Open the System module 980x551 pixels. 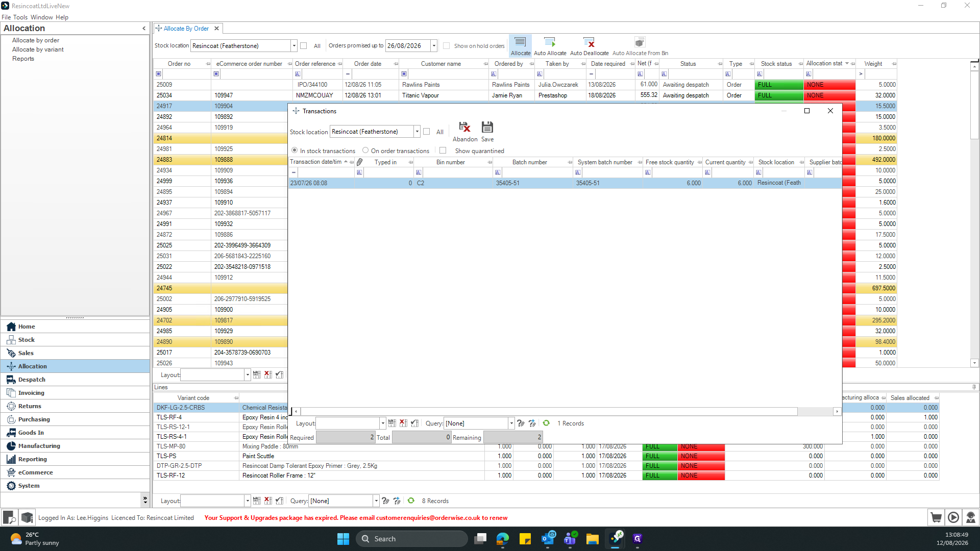pos(75,486)
